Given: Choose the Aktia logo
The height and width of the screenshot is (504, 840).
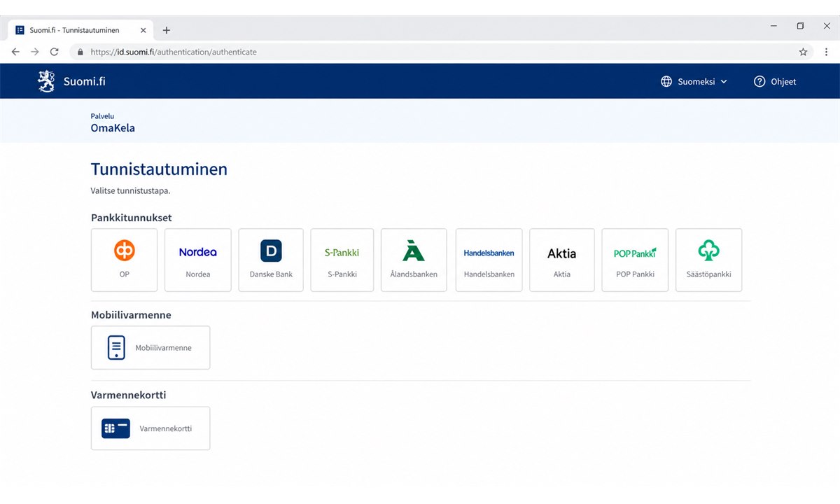Looking at the screenshot, I should 562,253.
